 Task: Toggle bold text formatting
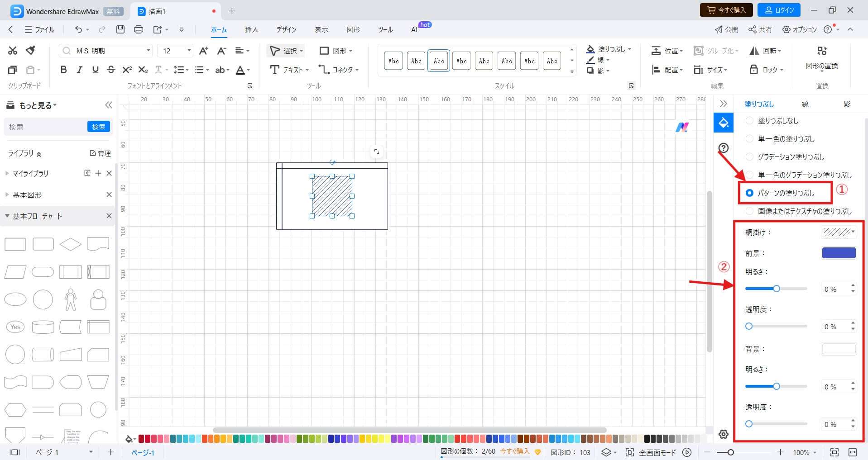tap(63, 70)
